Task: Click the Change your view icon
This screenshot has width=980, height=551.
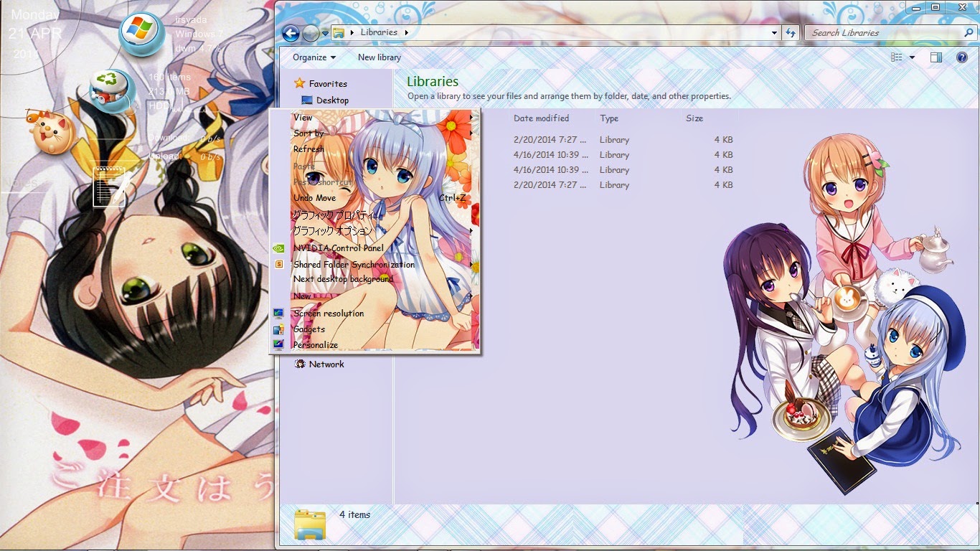Action: point(897,57)
